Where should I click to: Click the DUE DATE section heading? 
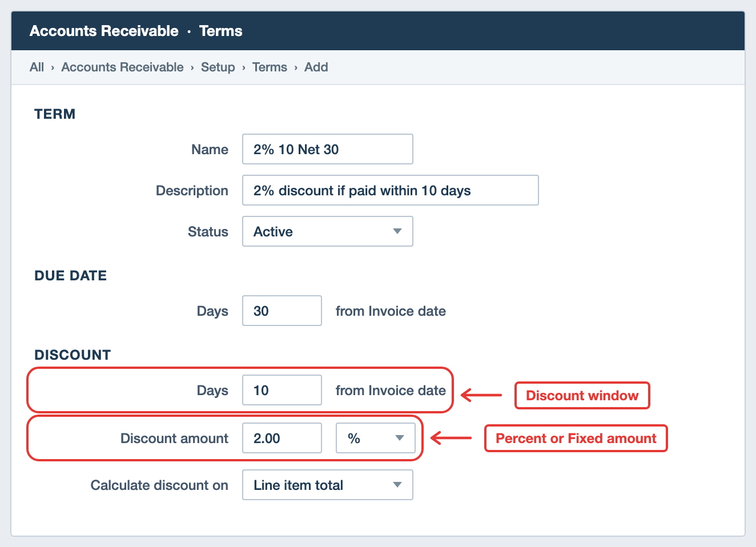pos(71,275)
